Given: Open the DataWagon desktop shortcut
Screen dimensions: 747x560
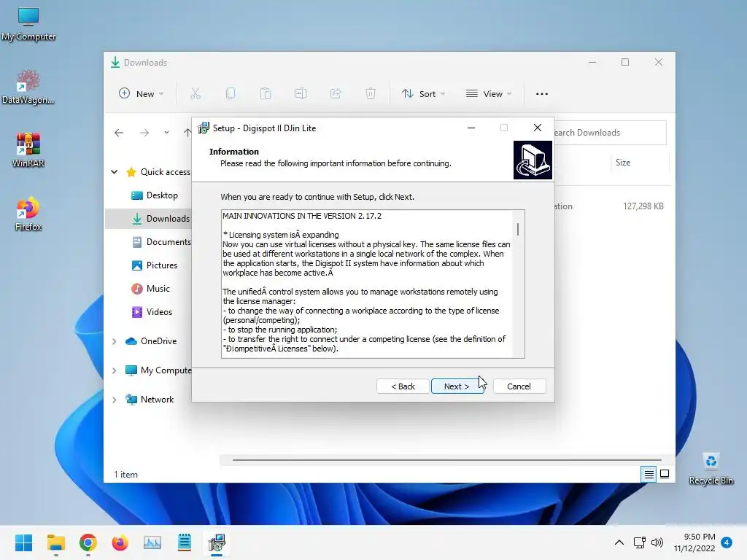Looking at the screenshot, I should click(x=28, y=87).
